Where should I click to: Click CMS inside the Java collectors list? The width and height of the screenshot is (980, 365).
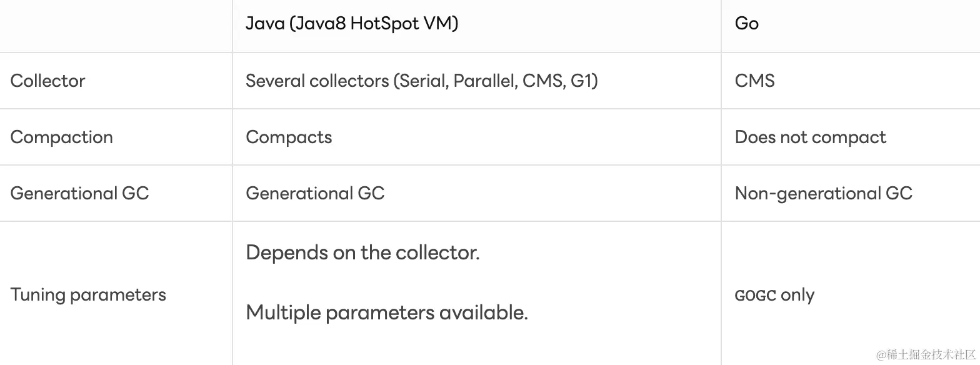click(x=542, y=81)
